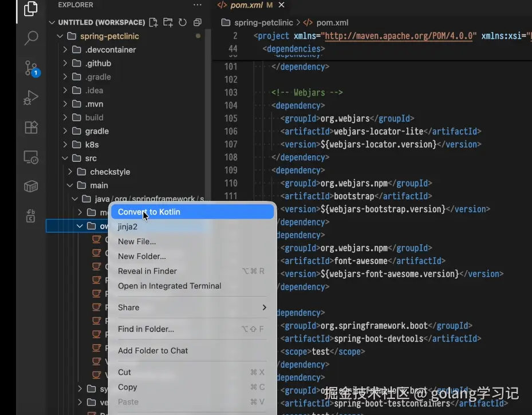This screenshot has width=532, height=415.
Task: Select Cut in context menu
Action: pos(192,372)
